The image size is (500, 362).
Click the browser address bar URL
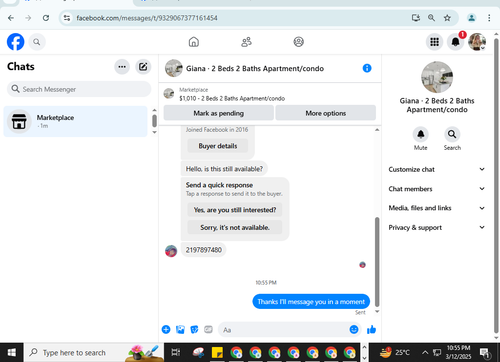coord(147,18)
